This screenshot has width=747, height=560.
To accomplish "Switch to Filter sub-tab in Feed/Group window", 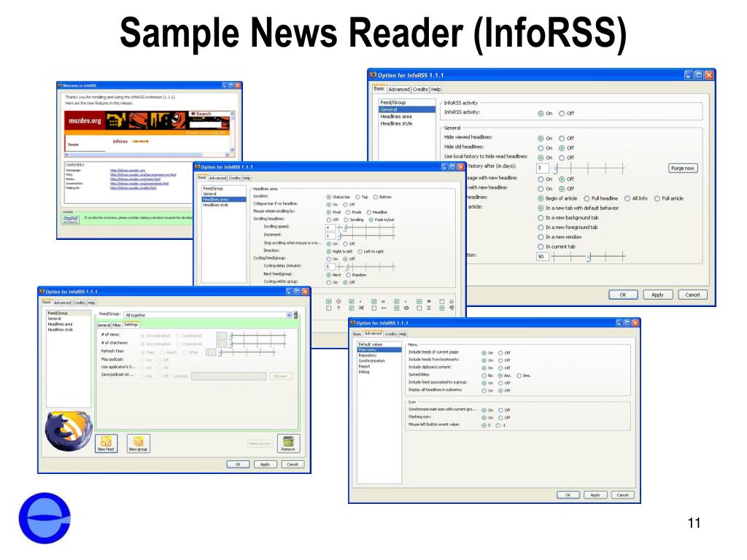I will [x=117, y=325].
